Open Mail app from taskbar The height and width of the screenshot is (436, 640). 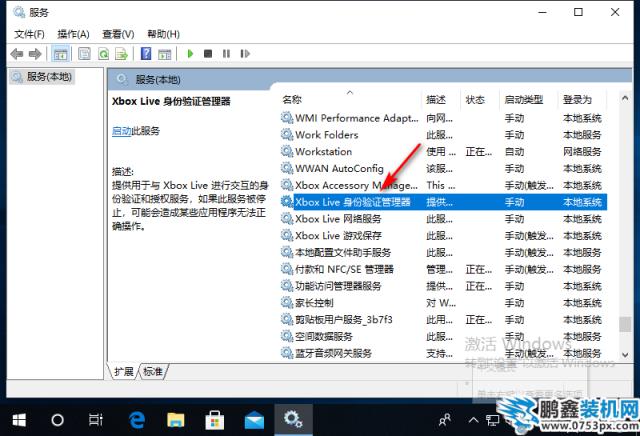(x=254, y=420)
